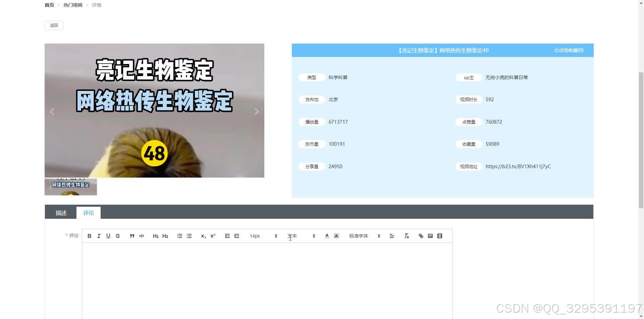Click the 类型 label pill
The width and height of the screenshot is (644, 319).
tap(312, 77)
